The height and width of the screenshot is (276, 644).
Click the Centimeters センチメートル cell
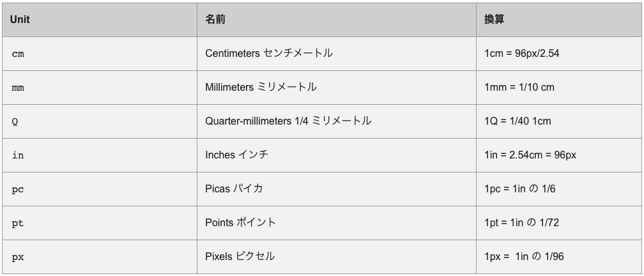pos(336,54)
